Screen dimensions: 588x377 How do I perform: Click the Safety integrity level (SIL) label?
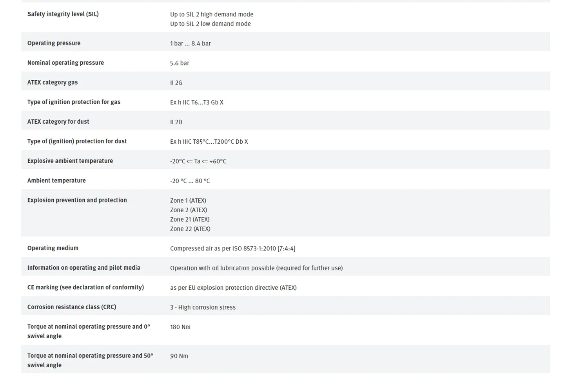(x=63, y=14)
